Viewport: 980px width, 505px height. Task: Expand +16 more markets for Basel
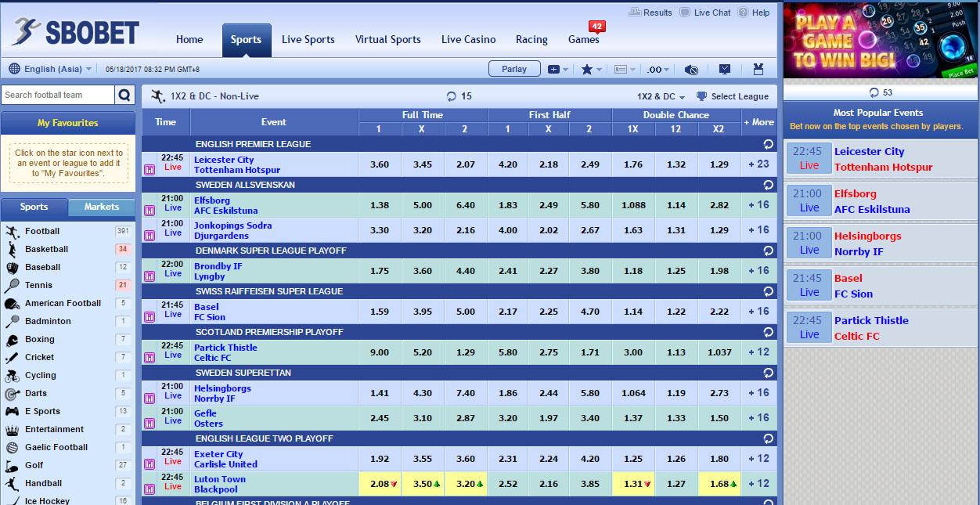coord(758,312)
